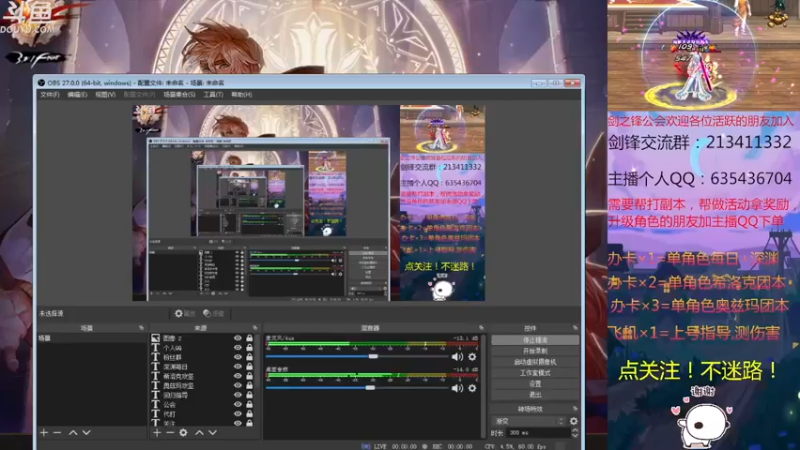The image size is (800, 450).
Task: Open source filters (滤镜) button
Action: click(x=213, y=313)
